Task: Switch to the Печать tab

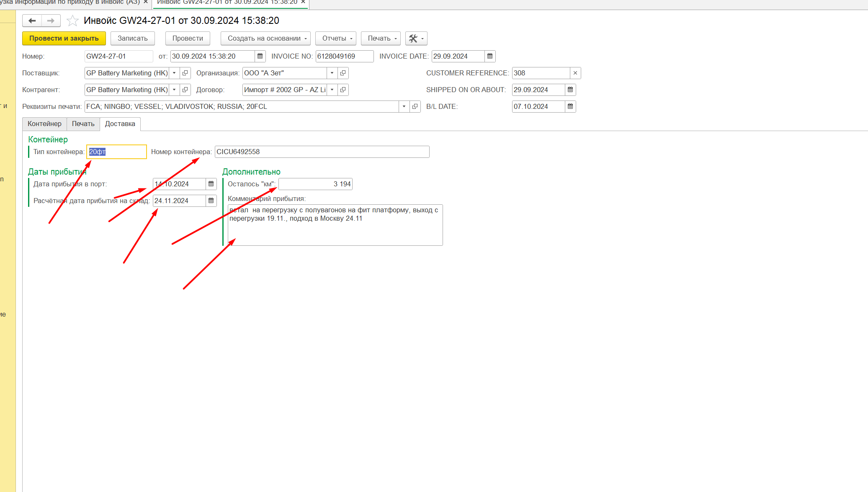Action: 83,124
